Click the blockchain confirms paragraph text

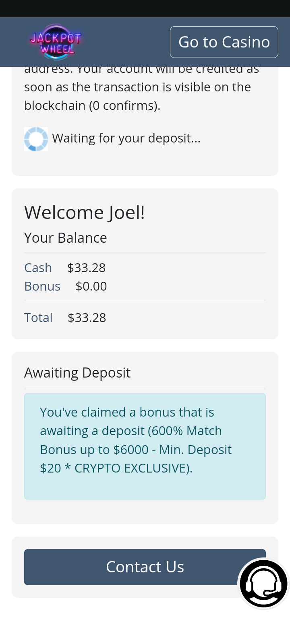[137, 96]
